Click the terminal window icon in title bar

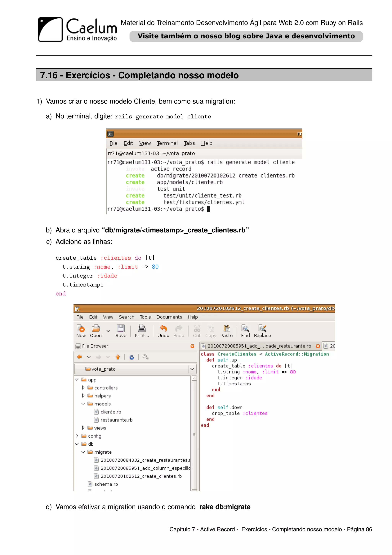tap(111, 134)
